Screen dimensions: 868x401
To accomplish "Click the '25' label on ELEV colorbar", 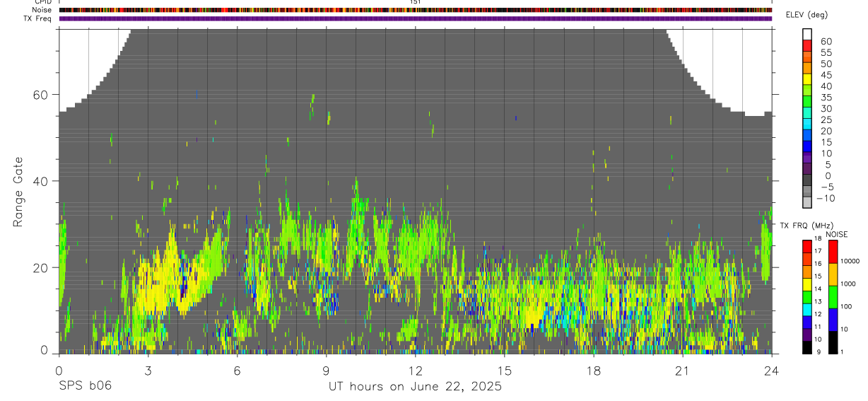I will [x=826, y=120].
